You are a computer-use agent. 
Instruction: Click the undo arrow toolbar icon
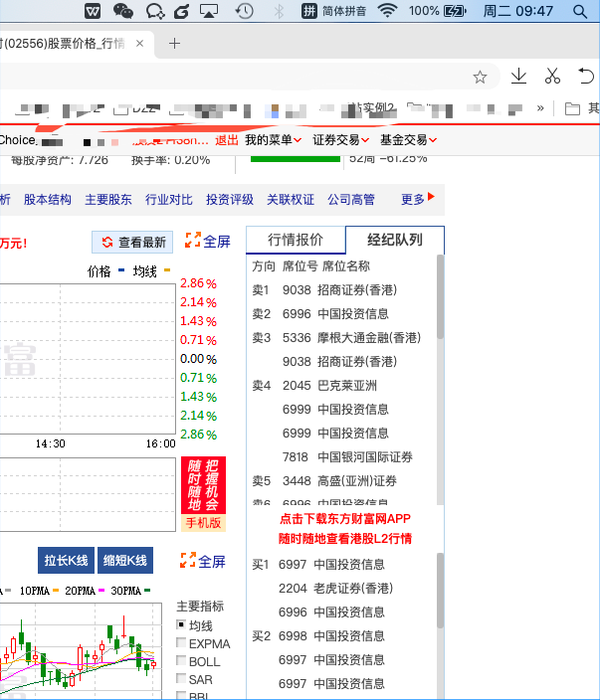(x=586, y=76)
